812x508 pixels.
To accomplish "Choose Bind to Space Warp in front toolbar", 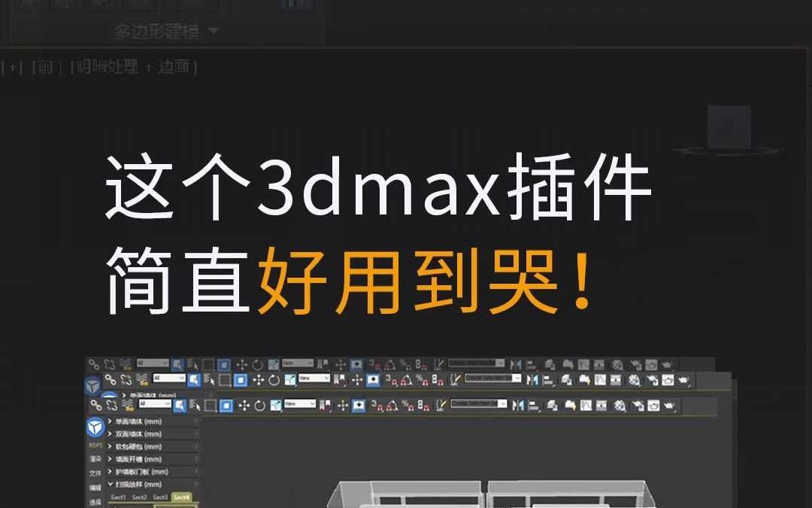I will point(127,405).
